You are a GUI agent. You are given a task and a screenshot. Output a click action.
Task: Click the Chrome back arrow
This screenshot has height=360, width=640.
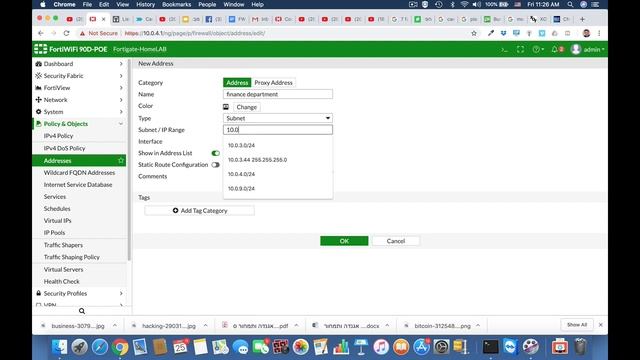[x=40, y=33]
